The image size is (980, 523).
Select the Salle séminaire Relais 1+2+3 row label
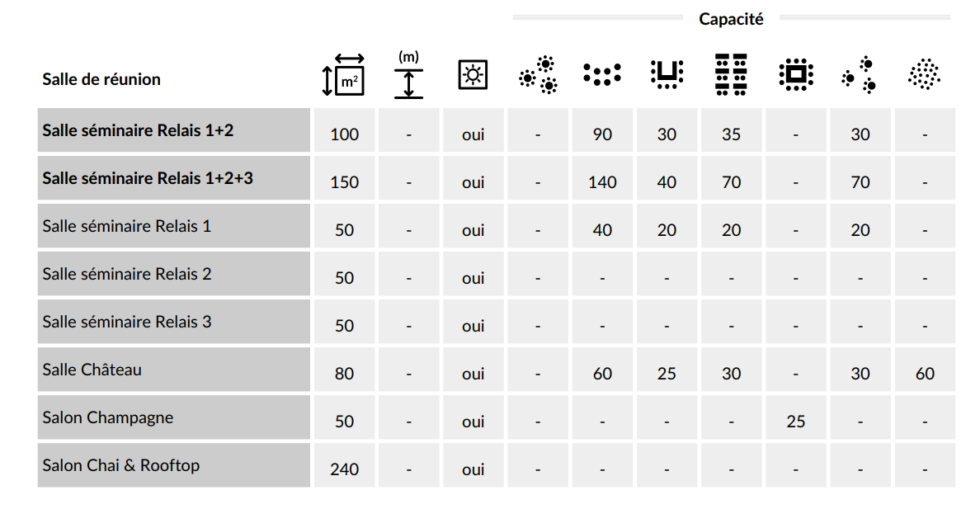tap(148, 178)
